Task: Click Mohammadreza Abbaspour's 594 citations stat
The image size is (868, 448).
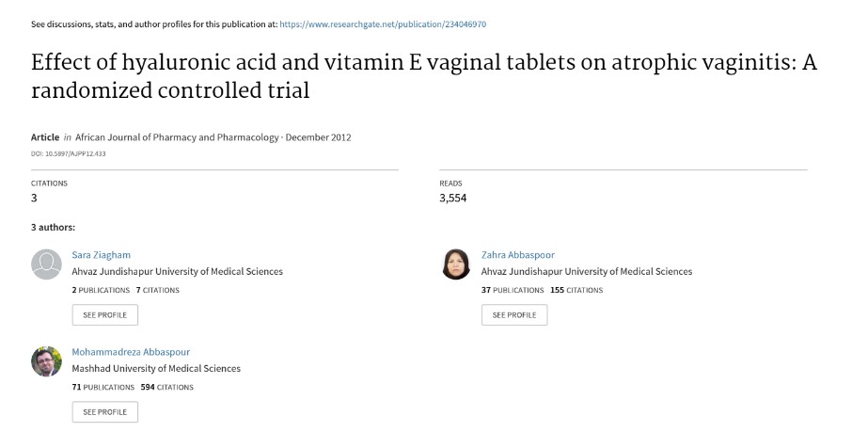Action: [x=167, y=387]
